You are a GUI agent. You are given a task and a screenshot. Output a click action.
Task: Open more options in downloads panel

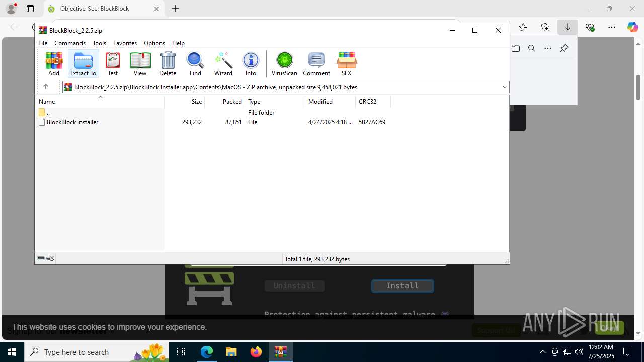[x=548, y=48]
